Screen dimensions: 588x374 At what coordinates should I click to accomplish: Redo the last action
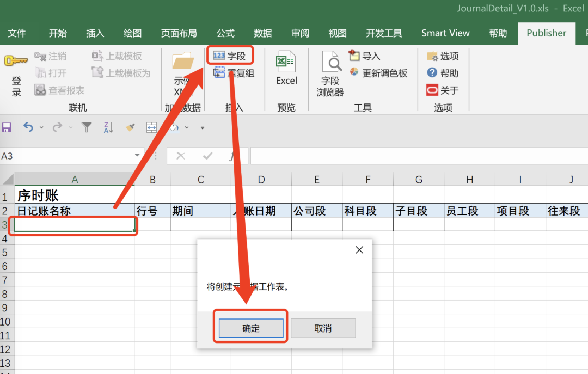(57, 127)
